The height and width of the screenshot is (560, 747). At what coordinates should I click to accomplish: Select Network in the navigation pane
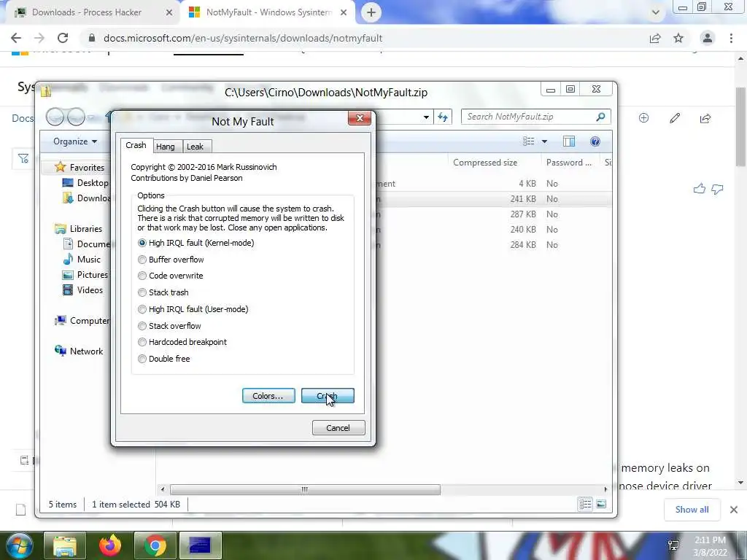pos(79,351)
